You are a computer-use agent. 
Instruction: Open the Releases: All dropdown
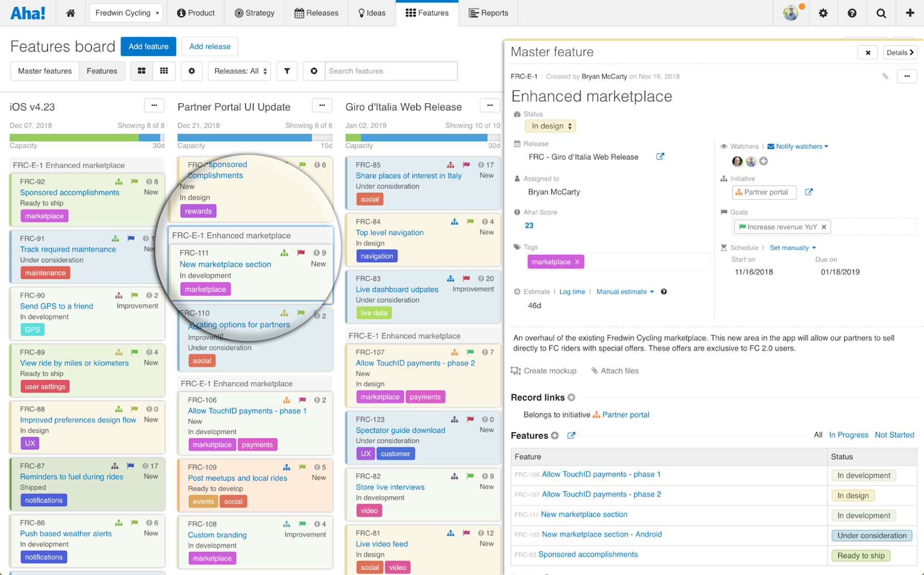tap(239, 71)
